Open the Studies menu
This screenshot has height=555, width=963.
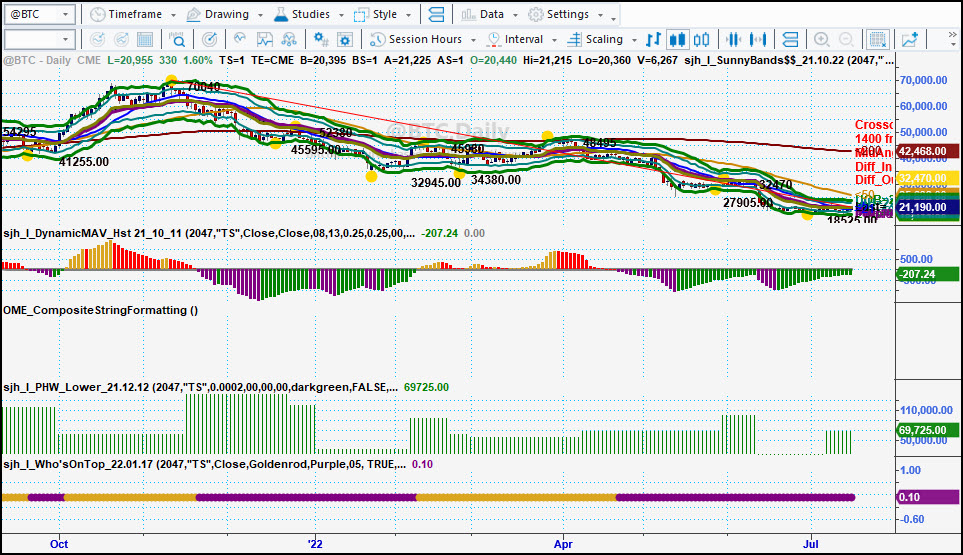coord(302,14)
